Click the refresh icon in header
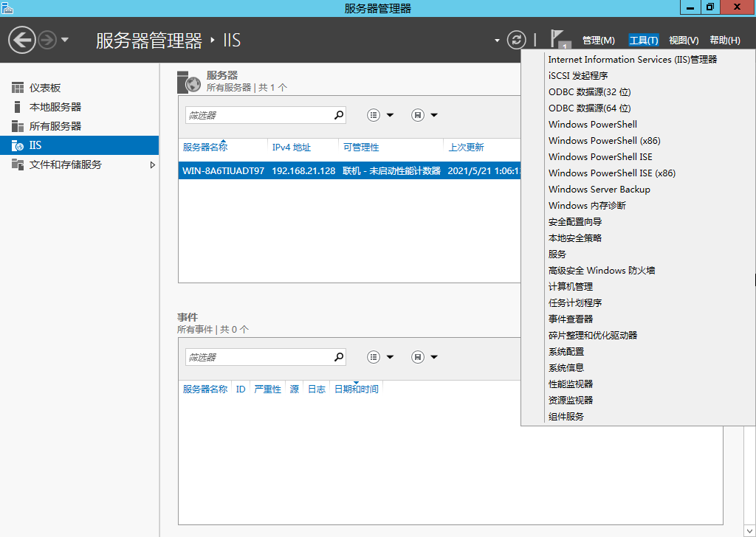 (x=517, y=40)
